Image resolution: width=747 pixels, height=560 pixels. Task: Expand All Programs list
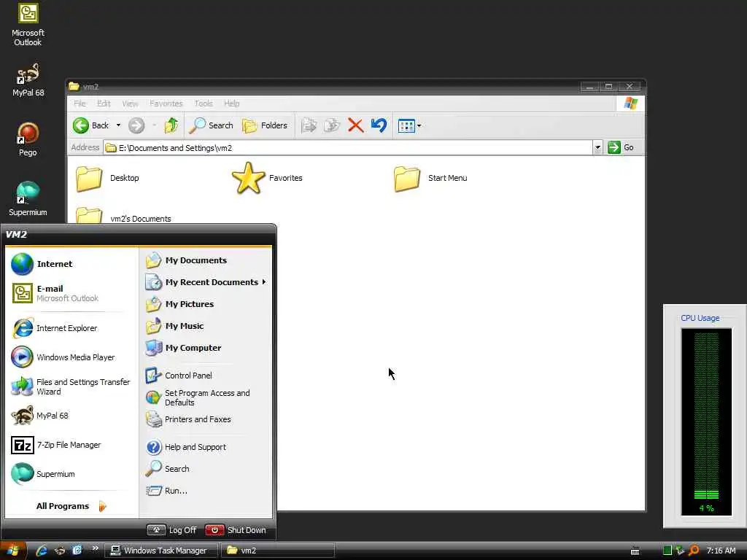[x=71, y=506]
